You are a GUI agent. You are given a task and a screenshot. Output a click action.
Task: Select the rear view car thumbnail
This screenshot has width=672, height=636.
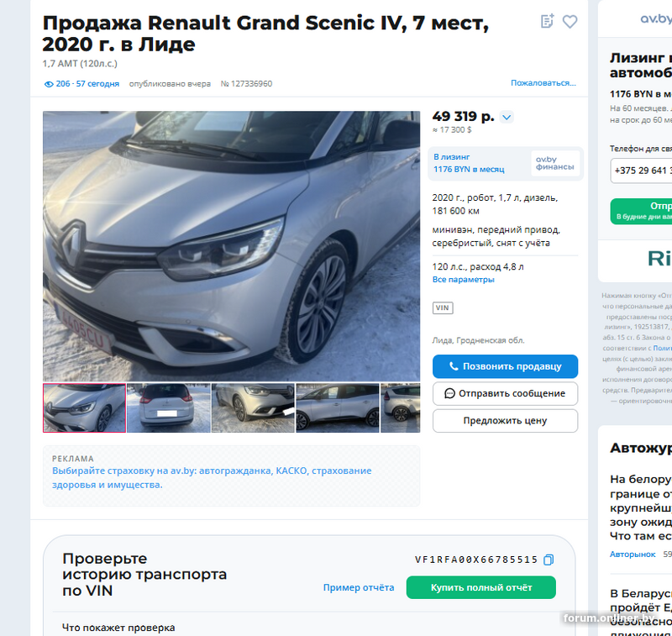pos(169,408)
